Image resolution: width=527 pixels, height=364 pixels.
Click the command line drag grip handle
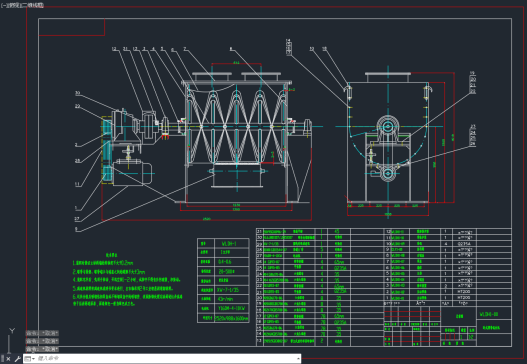coord(3,359)
